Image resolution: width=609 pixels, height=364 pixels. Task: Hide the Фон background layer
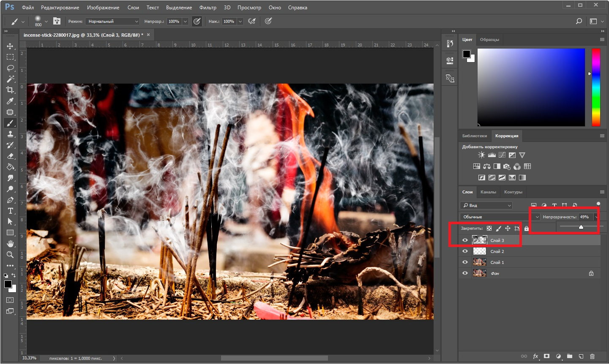click(465, 273)
